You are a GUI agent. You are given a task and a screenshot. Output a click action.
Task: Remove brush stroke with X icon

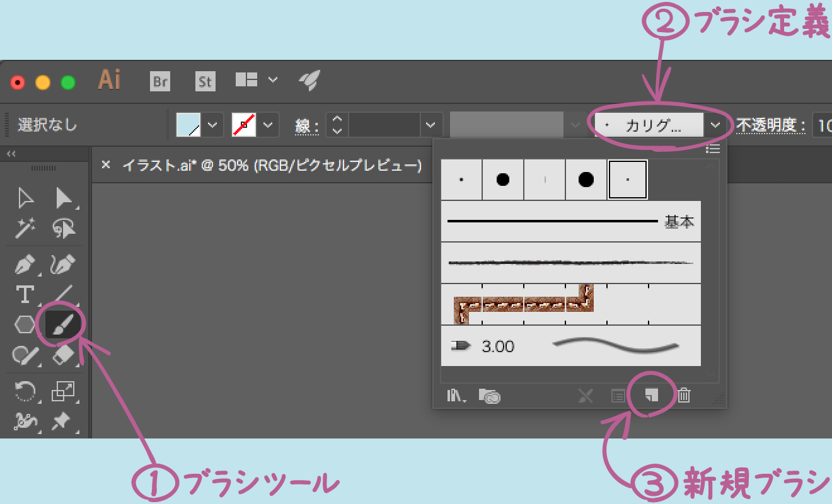[x=586, y=396]
